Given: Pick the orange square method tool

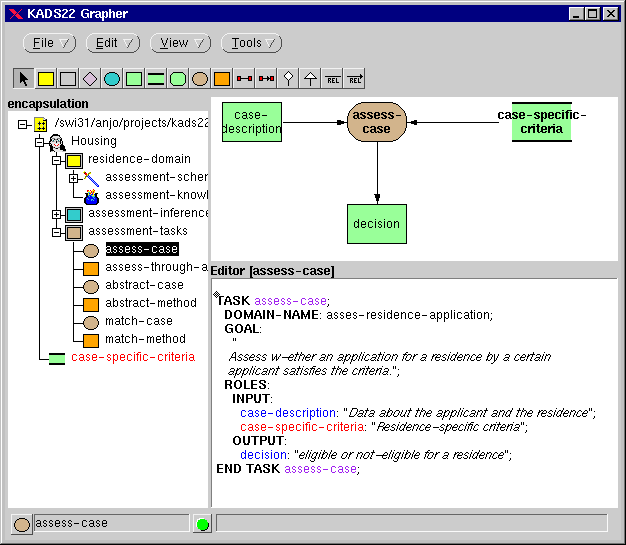Looking at the screenshot, I should [x=222, y=78].
